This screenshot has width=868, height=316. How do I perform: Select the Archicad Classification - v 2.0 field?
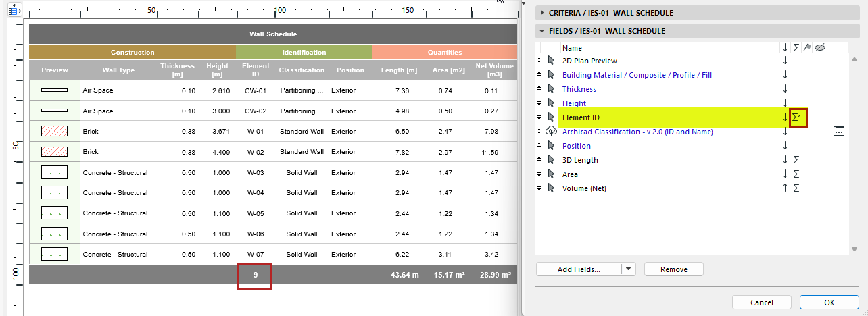click(x=637, y=132)
